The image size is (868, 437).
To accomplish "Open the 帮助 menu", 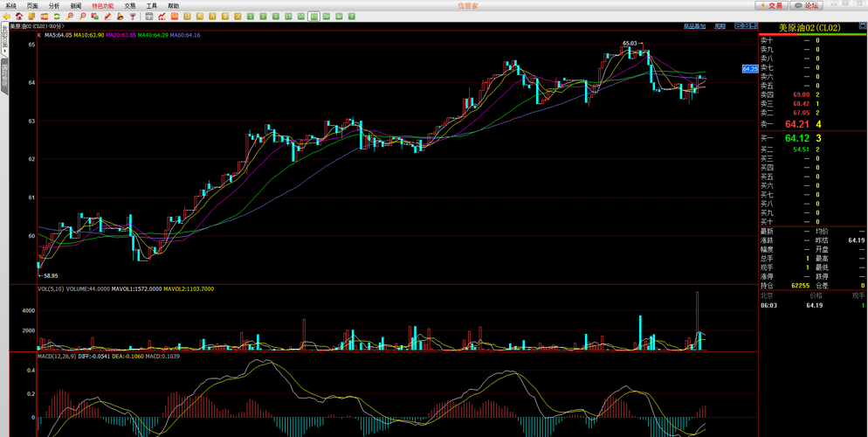I will [x=173, y=5].
